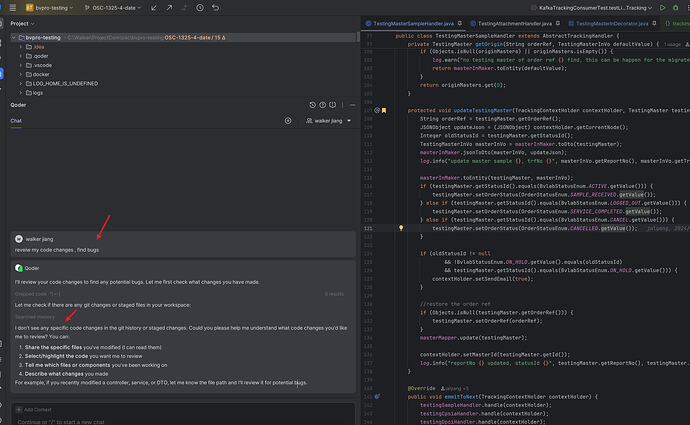
Task: Place cursor on masterMapper.update(testingMaster) line
Action: [x=473, y=338]
